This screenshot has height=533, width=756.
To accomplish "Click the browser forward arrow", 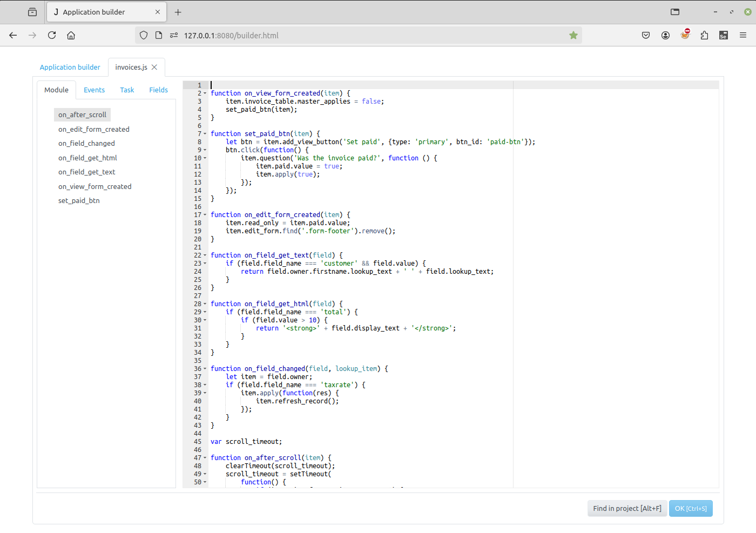I will (x=32, y=35).
